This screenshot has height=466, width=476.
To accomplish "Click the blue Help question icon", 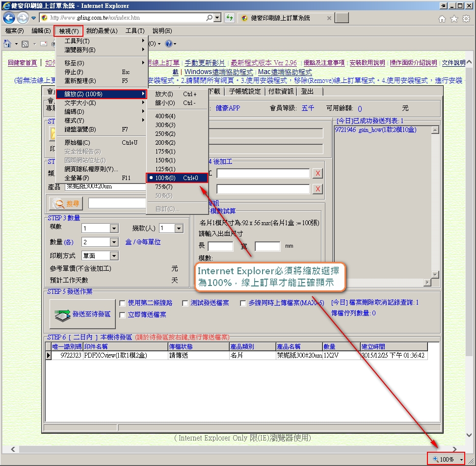I will point(169,44).
